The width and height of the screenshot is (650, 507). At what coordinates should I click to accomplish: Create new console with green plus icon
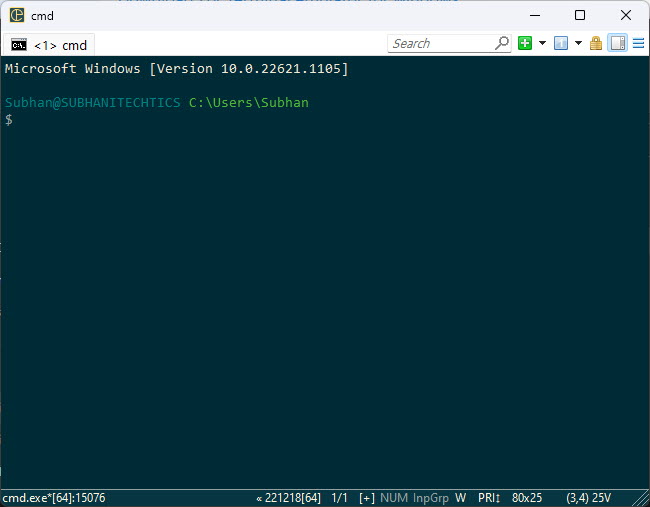coord(525,43)
